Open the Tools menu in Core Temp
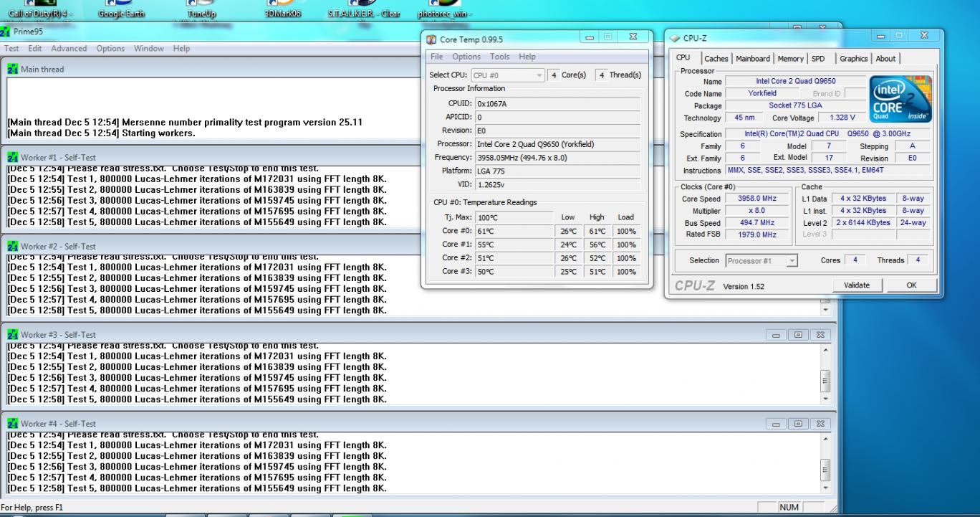Viewport: 980px width, 517px height. (500, 57)
